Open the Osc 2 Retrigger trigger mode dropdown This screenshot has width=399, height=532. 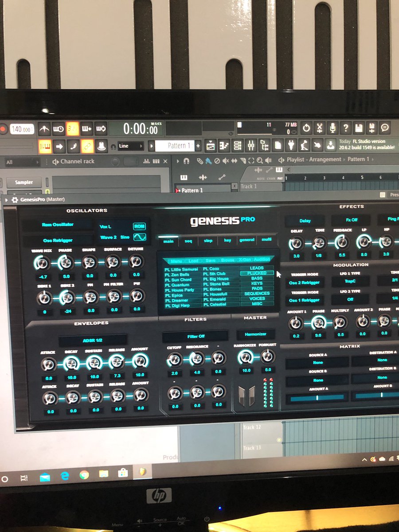coord(304,283)
